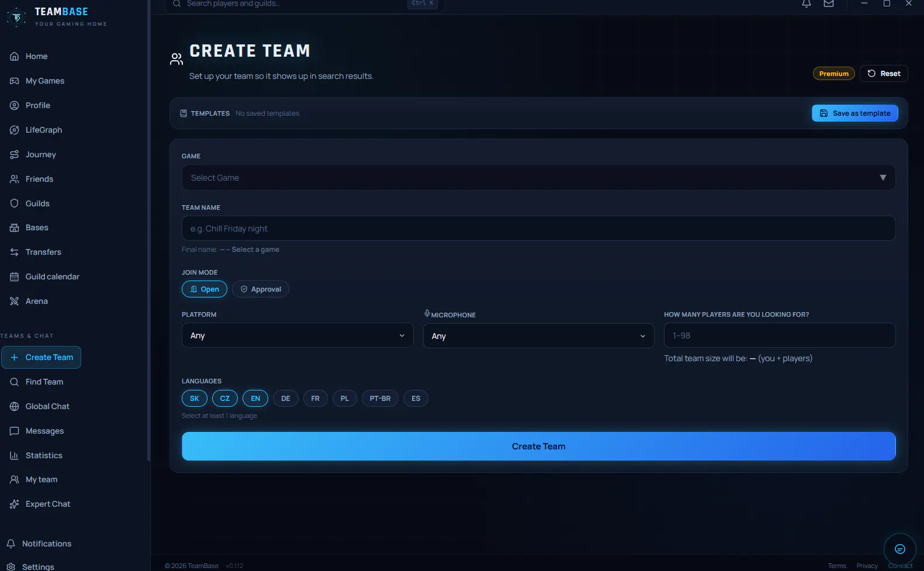Select Approval join mode
The height and width of the screenshot is (571, 924).
click(261, 289)
